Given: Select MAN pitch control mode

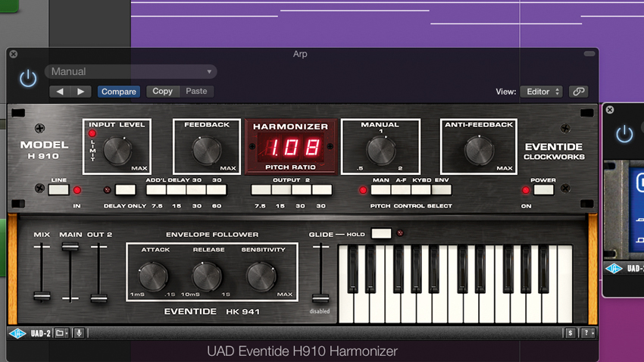Looking at the screenshot, I should (381, 189).
